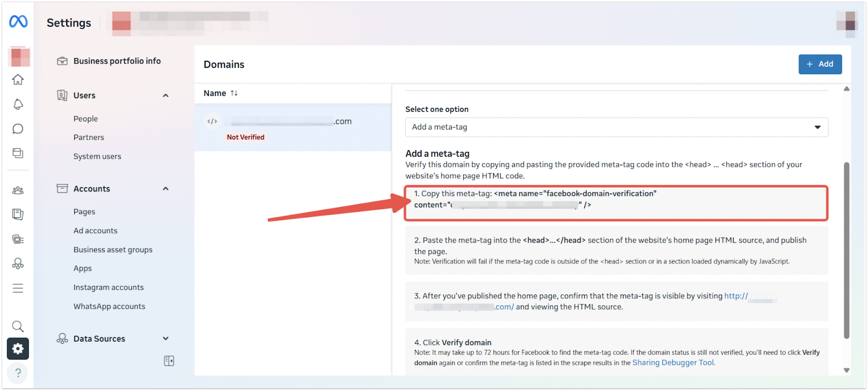868x391 pixels.
Task: Click the Users section icon
Action: 62,95
